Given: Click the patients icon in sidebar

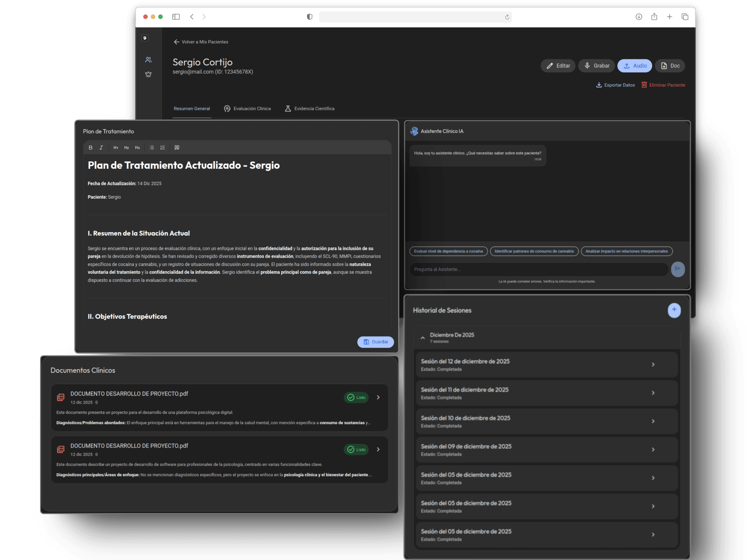Looking at the screenshot, I should tap(148, 60).
